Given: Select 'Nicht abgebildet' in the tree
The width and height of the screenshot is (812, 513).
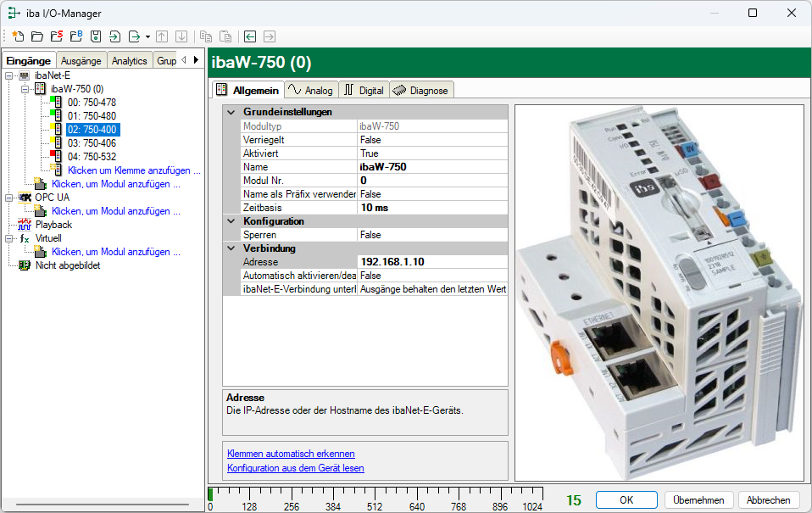Looking at the screenshot, I should [68, 265].
